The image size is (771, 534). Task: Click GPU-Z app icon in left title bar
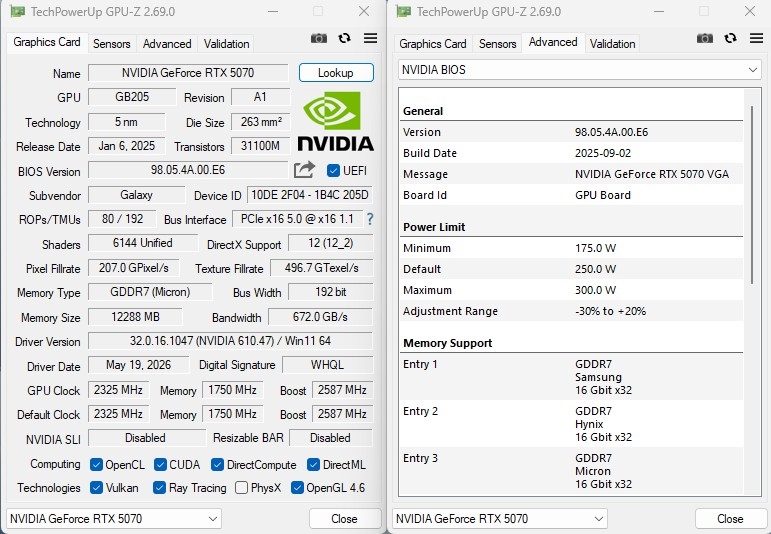click(17, 11)
